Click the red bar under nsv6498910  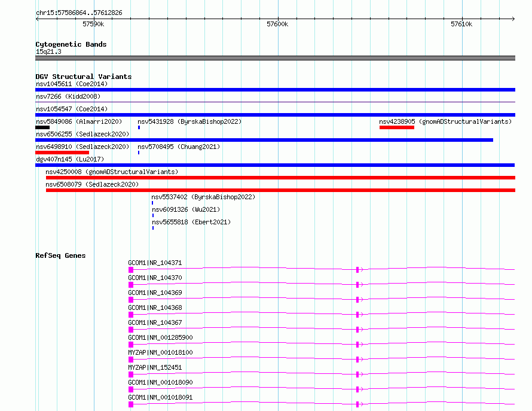62,153
